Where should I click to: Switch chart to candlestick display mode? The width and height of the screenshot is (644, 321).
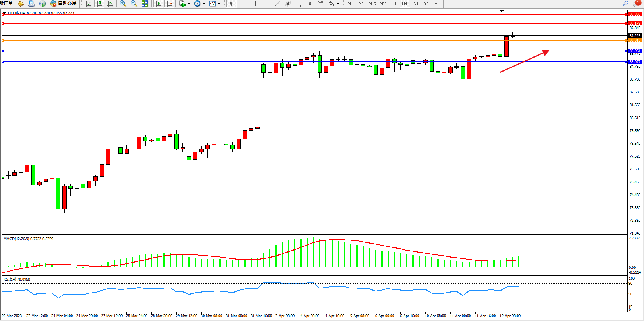(x=99, y=4)
